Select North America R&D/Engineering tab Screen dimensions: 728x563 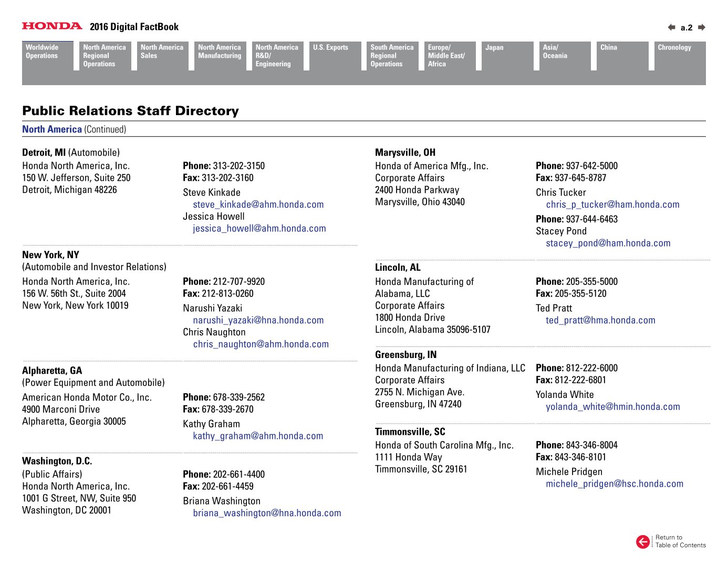[277, 56]
